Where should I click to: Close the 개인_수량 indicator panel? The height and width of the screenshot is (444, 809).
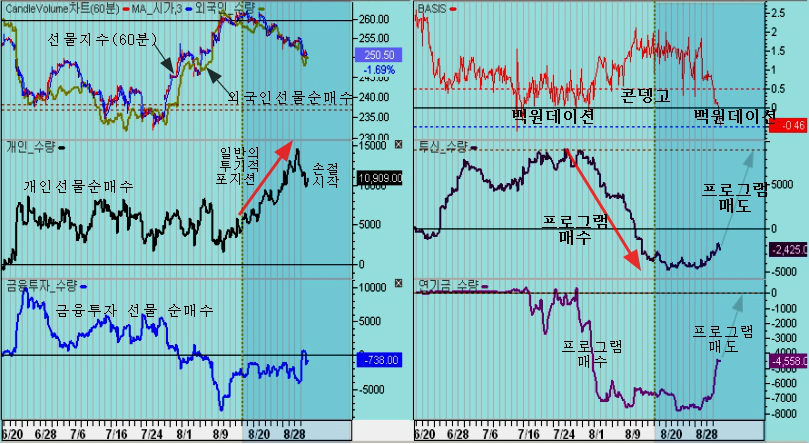point(398,144)
